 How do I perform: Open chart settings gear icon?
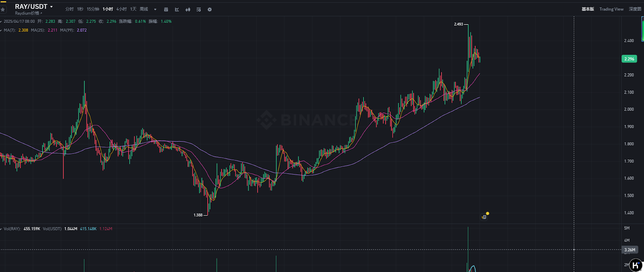tap(210, 9)
